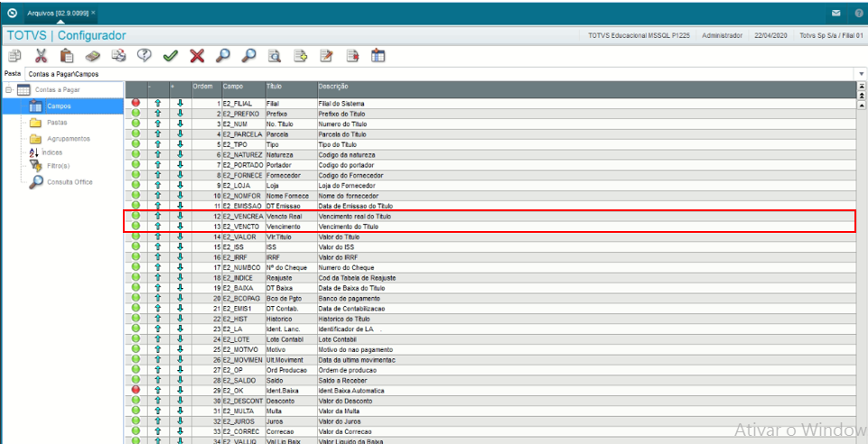The image size is (868, 444).
Task: Click the TOTVS logo button top-left
Action: 12,12
